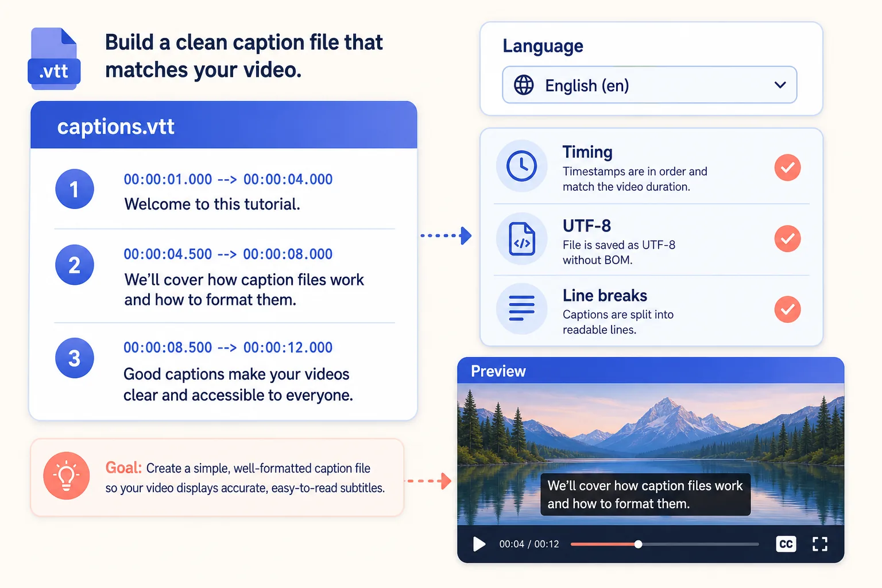Toggle the Line breaks check mark
882x588 pixels.
coord(787,310)
